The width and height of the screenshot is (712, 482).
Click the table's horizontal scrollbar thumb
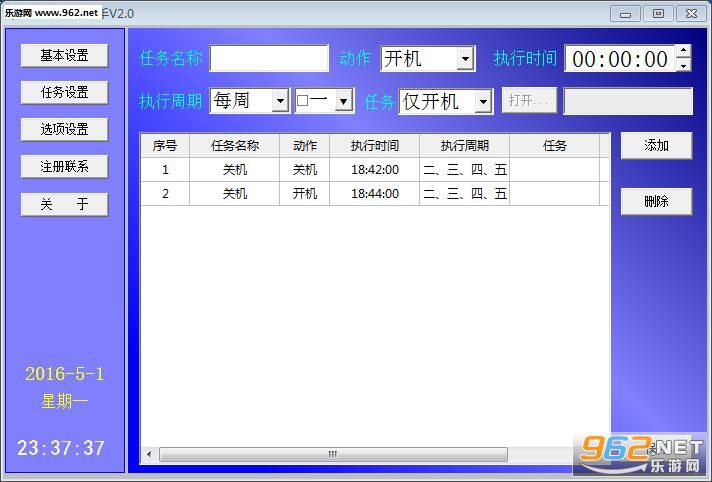click(333, 454)
